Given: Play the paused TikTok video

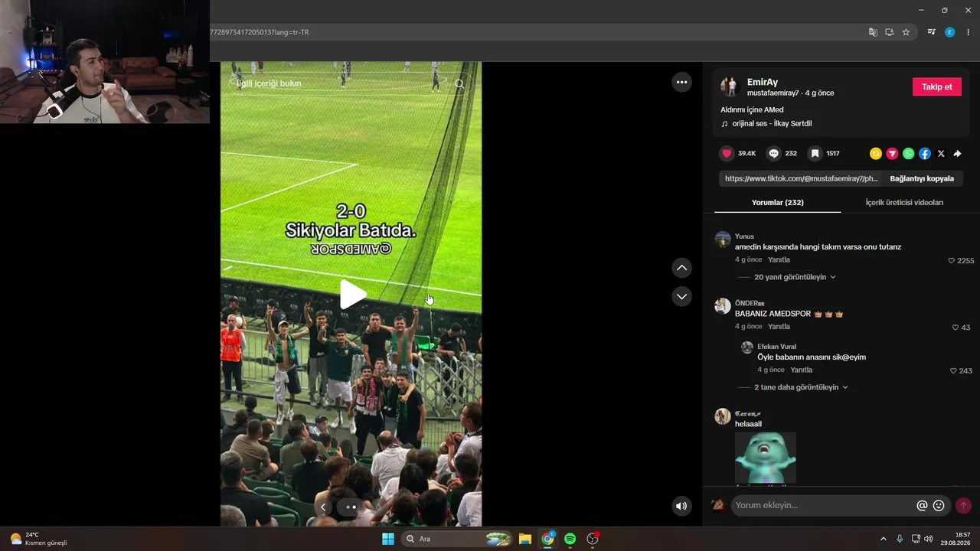Looking at the screenshot, I should [x=352, y=295].
